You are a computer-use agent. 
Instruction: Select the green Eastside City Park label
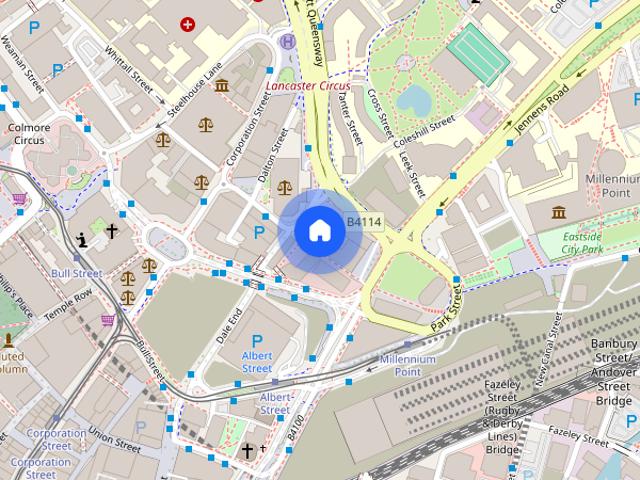point(582,243)
